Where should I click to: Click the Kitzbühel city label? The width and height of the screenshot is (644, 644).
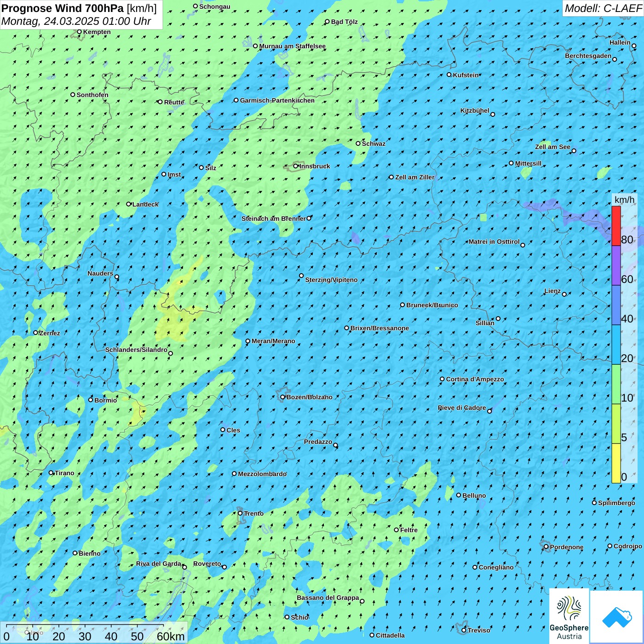point(475,110)
